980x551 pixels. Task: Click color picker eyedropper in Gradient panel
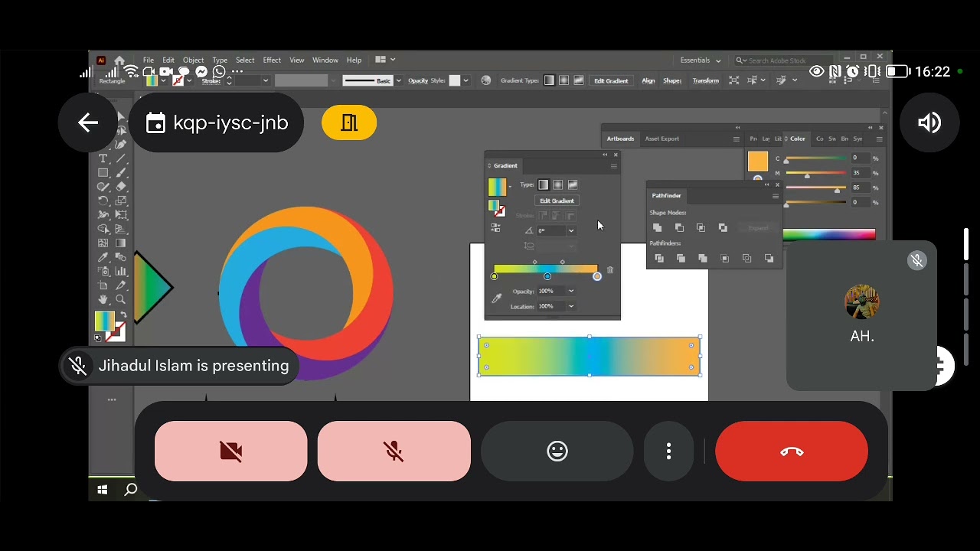(x=496, y=298)
